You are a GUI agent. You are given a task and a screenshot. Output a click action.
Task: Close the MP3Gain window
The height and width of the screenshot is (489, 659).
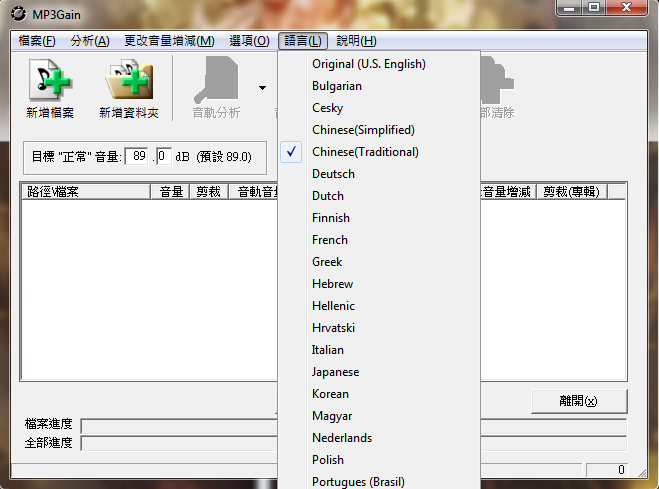click(x=626, y=8)
